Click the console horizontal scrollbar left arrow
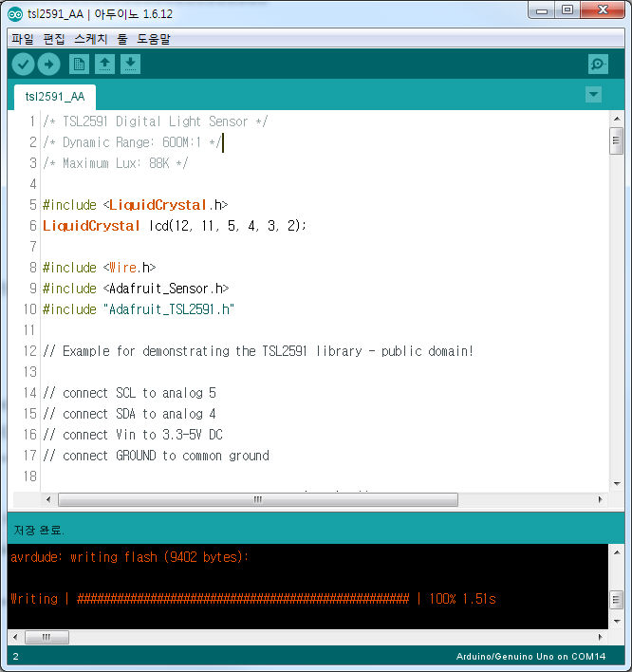632x672 pixels. coord(15,637)
